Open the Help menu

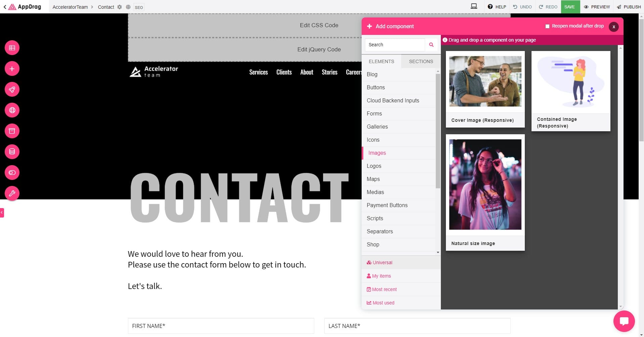(497, 7)
